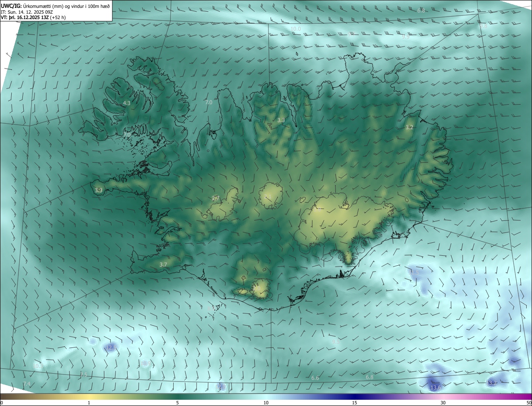This screenshot has height=406, width=532.
Task: Click the '0' label on the color scale
Action: click(x=2, y=403)
